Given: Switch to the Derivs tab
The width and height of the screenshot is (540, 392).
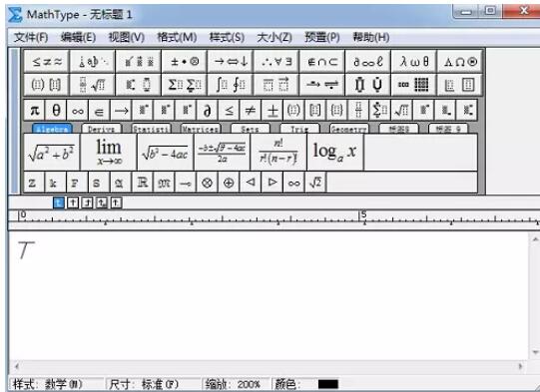Looking at the screenshot, I should pos(101,129).
